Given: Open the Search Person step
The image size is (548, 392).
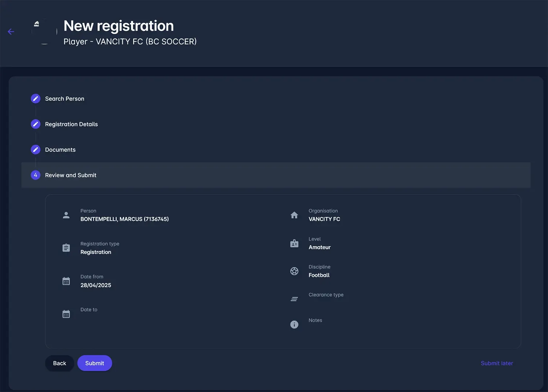Looking at the screenshot, I should 65,99.
